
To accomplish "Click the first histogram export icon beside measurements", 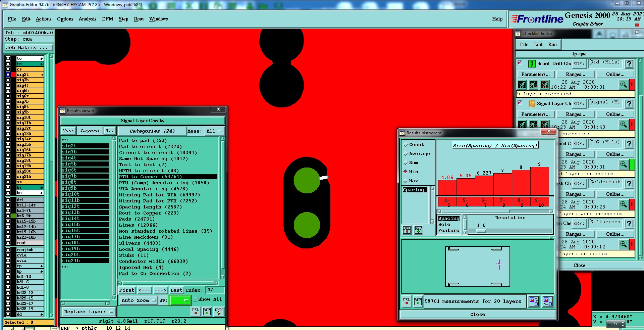I will (x=533, y=301).
